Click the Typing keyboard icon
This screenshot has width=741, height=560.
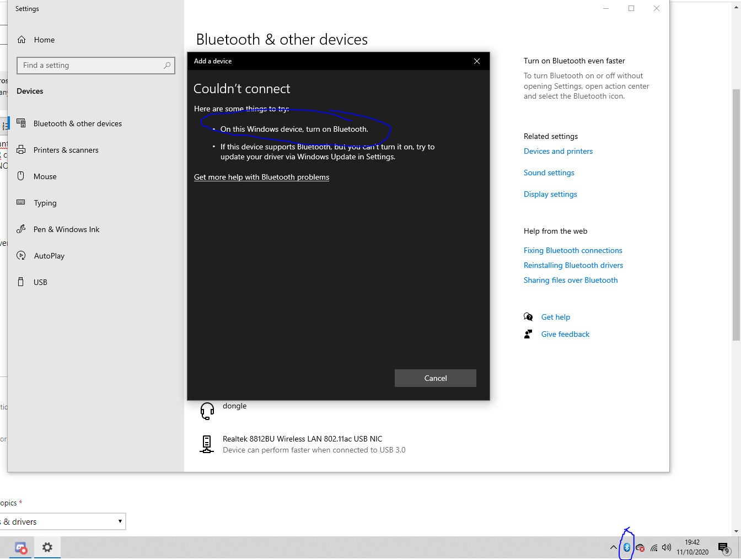click(x=21, y=202)
